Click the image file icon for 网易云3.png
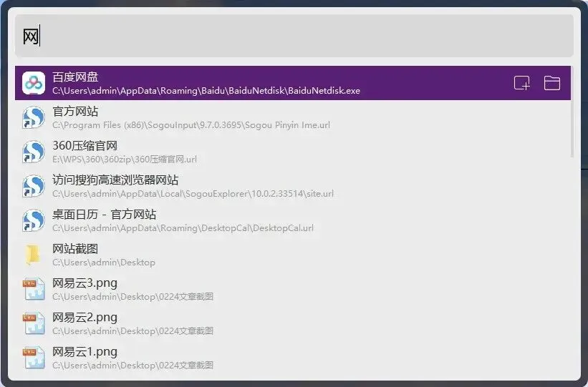The image size is (588, 387). click(x=34, y=289)
